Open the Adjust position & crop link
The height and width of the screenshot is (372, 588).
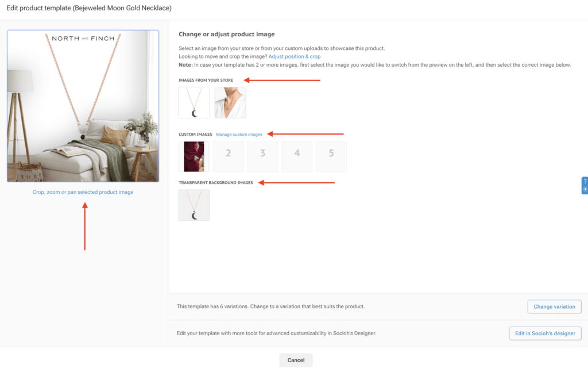coord(295,56)
